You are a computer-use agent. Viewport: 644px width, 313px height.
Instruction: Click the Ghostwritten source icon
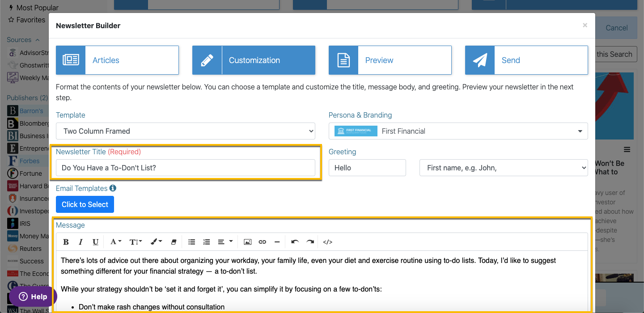[x=13, y=65]
